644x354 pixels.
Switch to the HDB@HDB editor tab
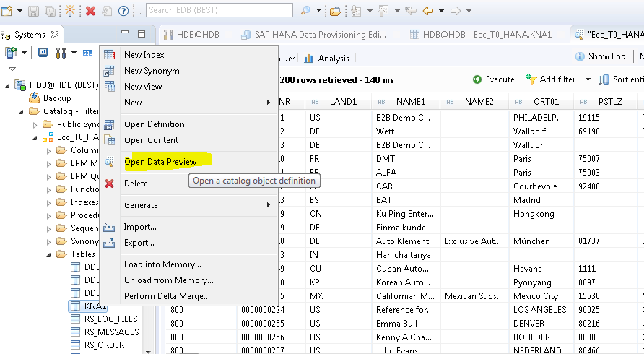click(191, 35)
